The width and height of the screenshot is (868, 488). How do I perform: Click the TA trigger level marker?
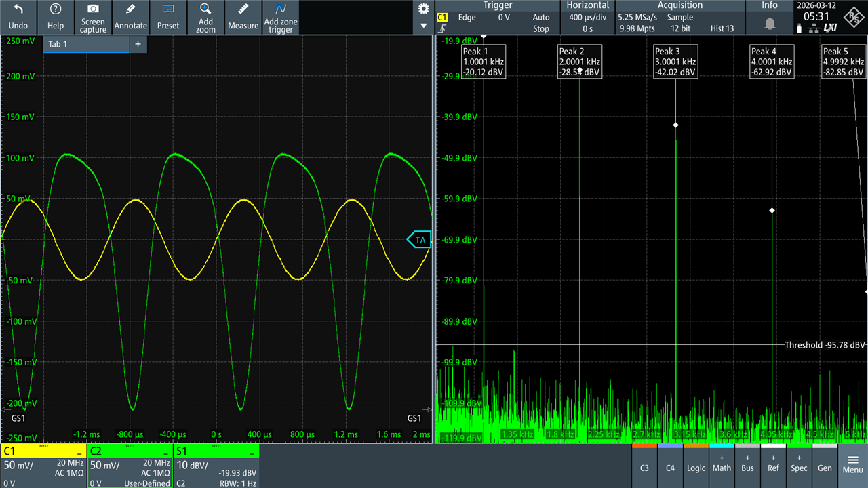[419, 239]
